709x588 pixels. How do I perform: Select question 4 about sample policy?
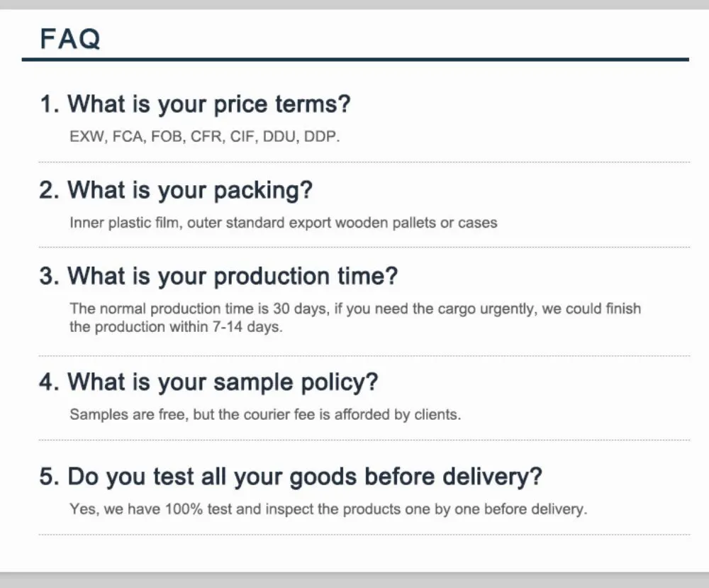[208, 382]
